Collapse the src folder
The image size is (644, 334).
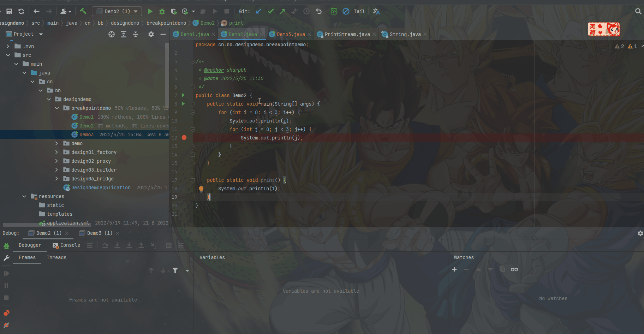point(8,55)
